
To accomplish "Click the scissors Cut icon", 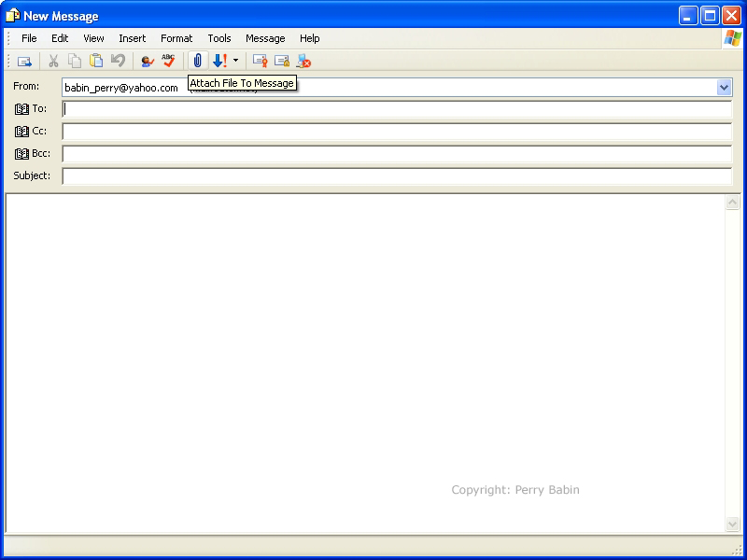I will coord(53,61).
